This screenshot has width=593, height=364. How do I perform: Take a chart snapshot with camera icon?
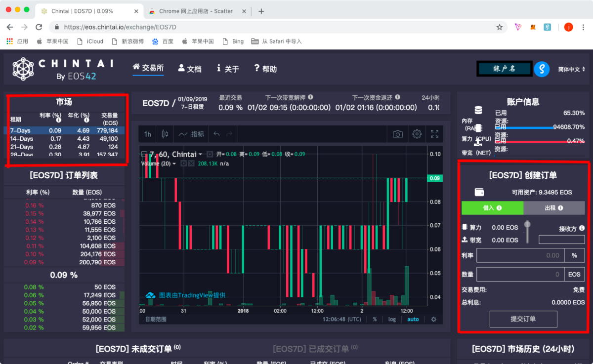tap(398, 134)
